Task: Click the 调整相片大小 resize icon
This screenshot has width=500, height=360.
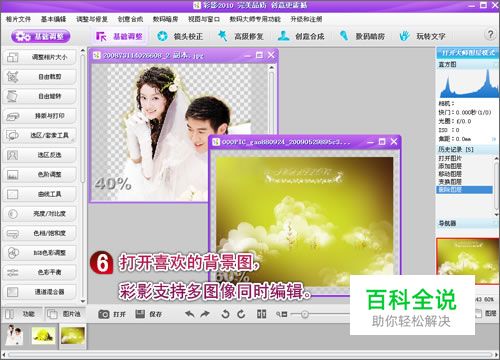Action: click(x=13, y=57)
